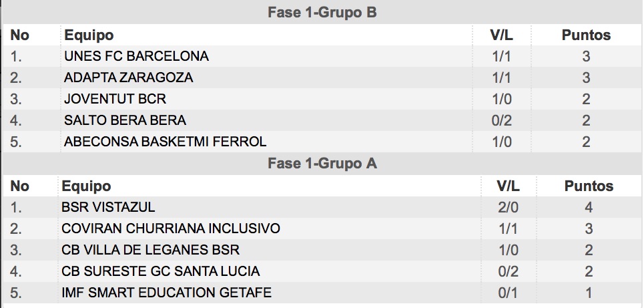
Task: Click the Fase 1-Grupo B header
Action: tap(322, 12)
